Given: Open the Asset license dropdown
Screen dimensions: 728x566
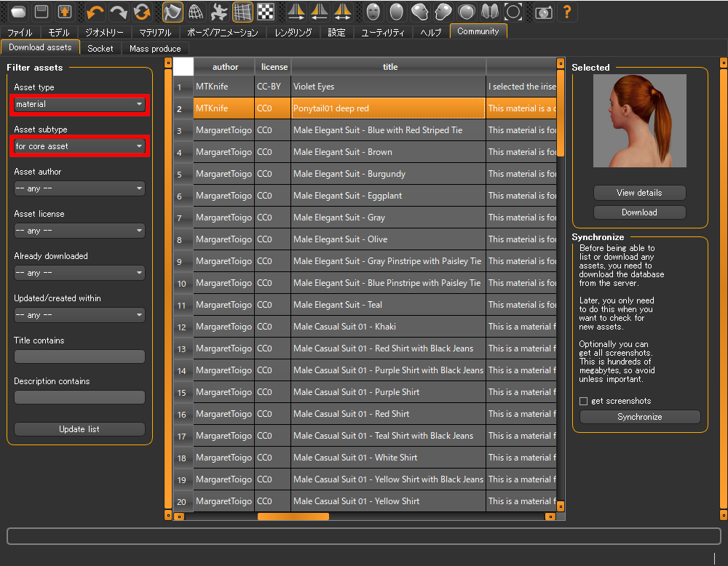Looking at the screenshot, I should point(79,231).
